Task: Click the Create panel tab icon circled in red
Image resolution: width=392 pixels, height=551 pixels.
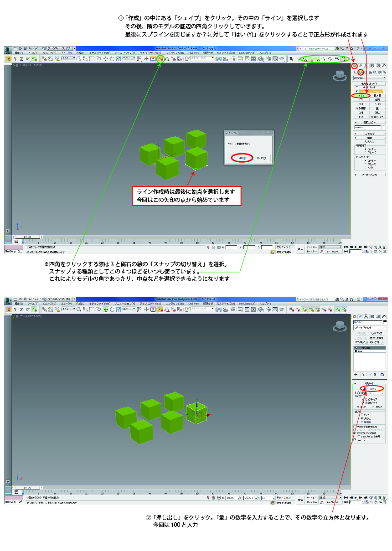Action: (x=355, y=66)
